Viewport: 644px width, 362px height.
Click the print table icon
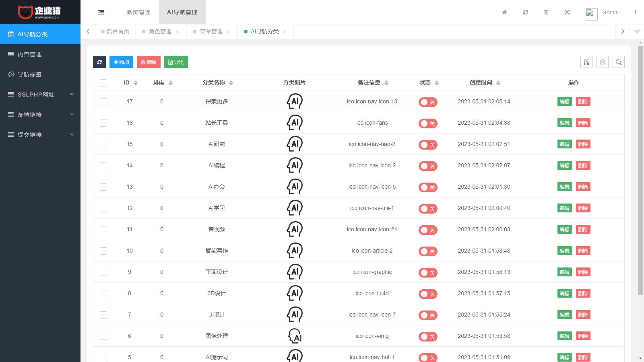603,62
